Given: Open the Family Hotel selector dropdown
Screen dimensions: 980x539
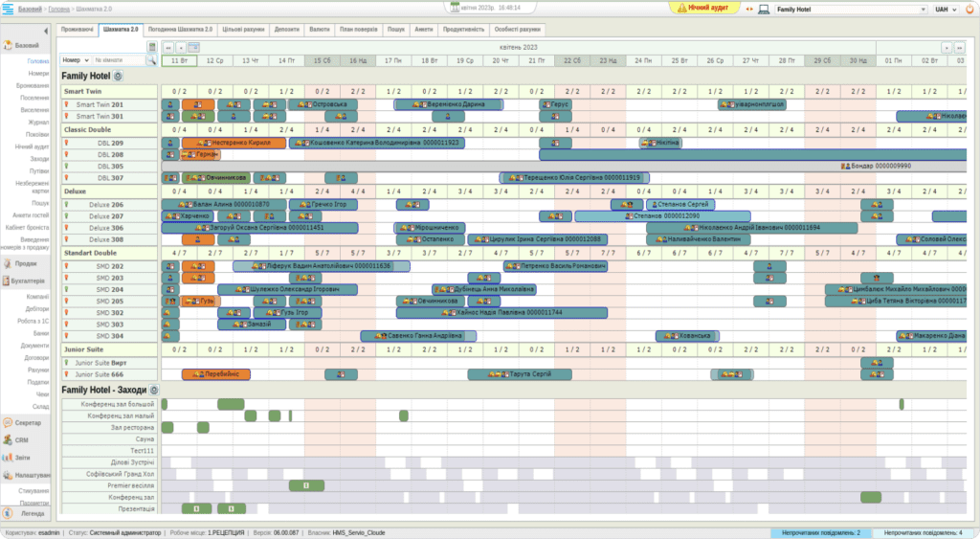Looking at the screenshot, I should (x=842, y=9).
